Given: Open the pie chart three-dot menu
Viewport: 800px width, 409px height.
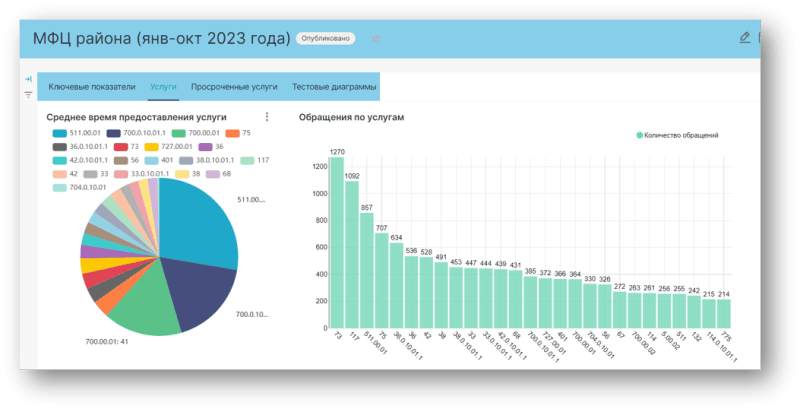Looking at the screenshot, I should [x=267, y=117].
